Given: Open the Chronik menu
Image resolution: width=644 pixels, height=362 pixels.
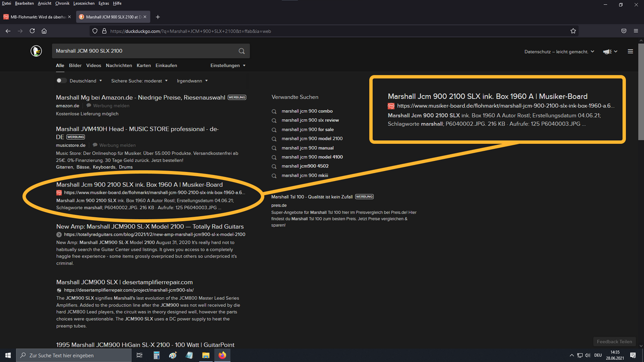Looking at the screenshot, I should (62, 3).
